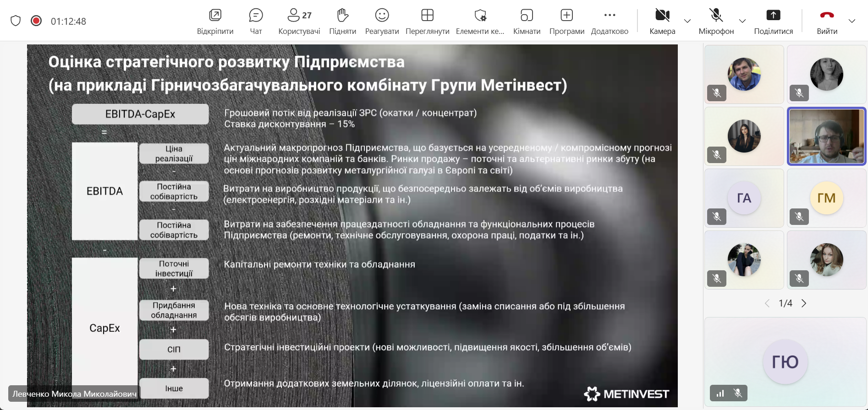Raise hand with the Підняти icon

pos(342,21)
